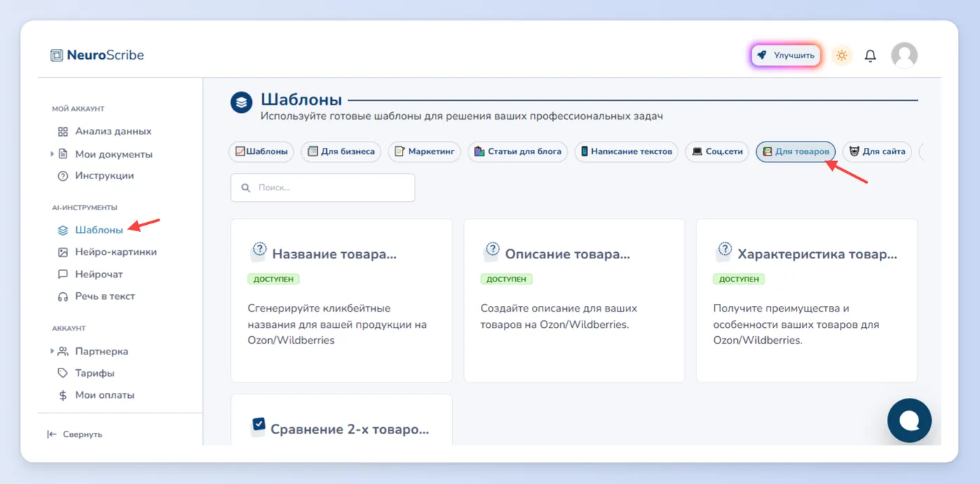Click the Шаблоны header stack icon

[x=241, y=102]
